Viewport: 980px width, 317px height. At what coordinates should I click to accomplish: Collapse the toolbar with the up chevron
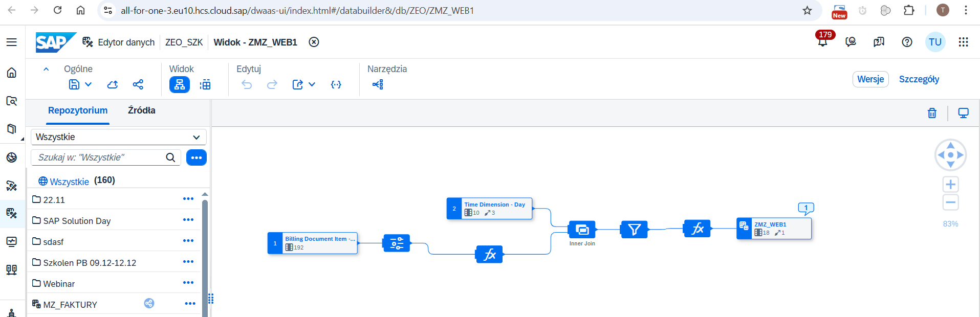pos(46,69)
